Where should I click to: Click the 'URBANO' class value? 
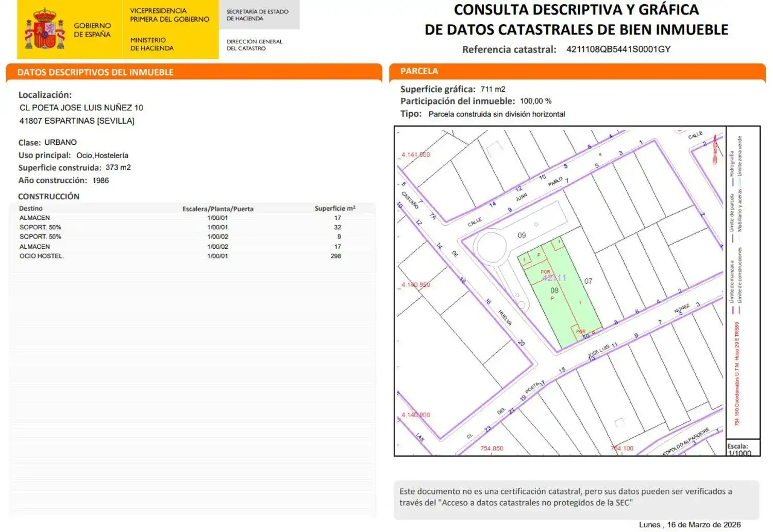pos(61,142)
